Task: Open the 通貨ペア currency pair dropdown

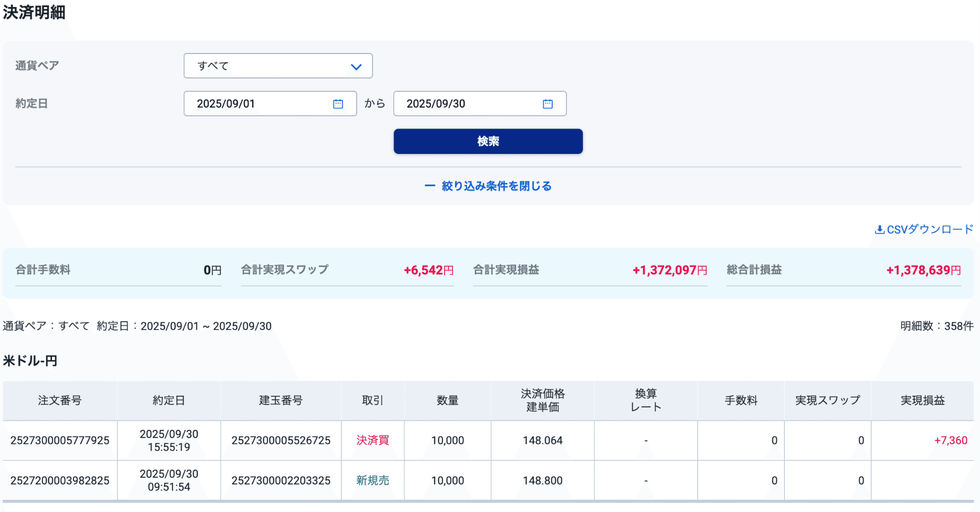Action: 278,65
